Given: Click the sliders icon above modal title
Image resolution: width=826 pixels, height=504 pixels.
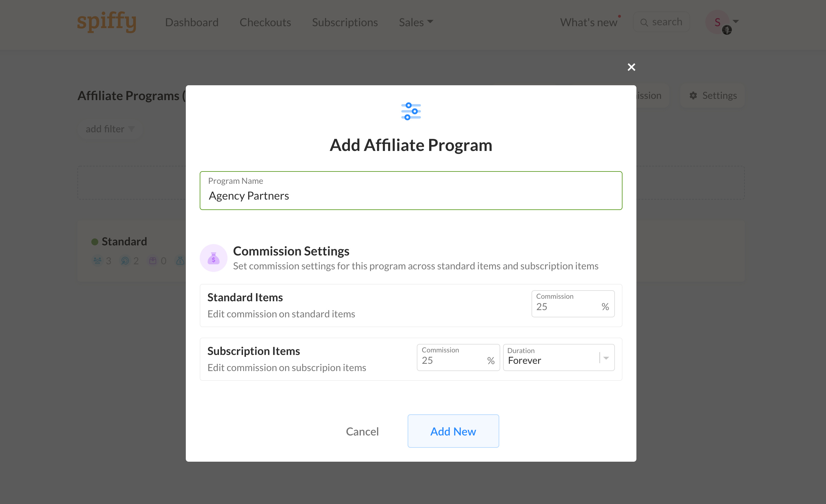Looking at the screenshot, I should click(x=411, y=111).
